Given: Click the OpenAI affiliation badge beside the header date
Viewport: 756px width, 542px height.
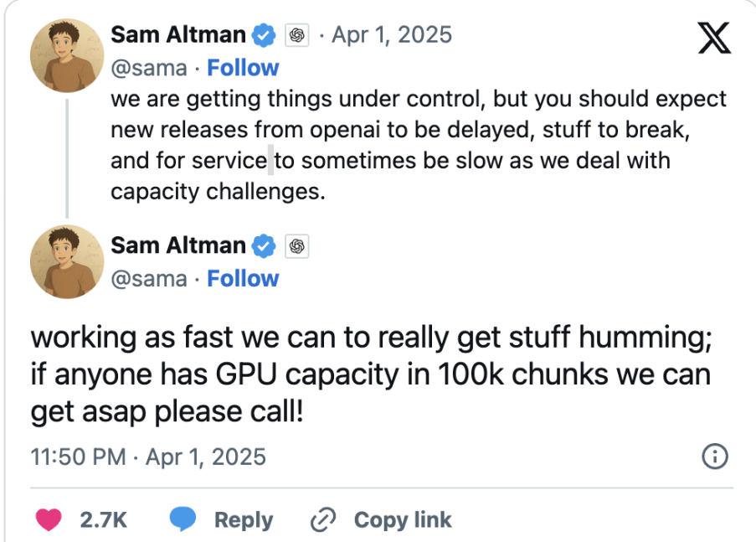Looking at the screenshot, I should pos(297,35).
